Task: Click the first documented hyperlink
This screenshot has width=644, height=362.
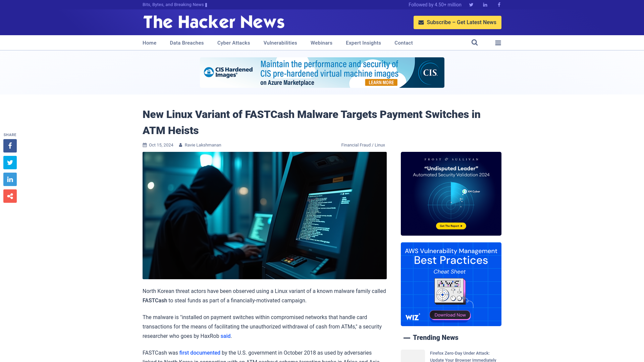Action: (200, 353)
